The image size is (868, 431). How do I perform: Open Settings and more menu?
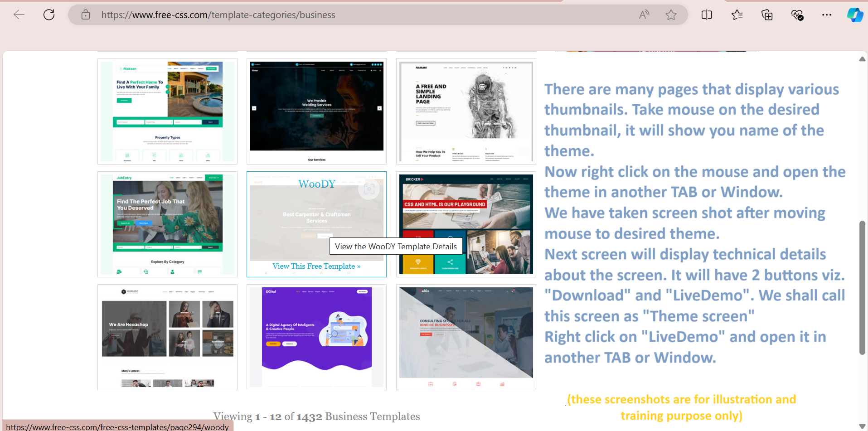click(x=827, y=15)
